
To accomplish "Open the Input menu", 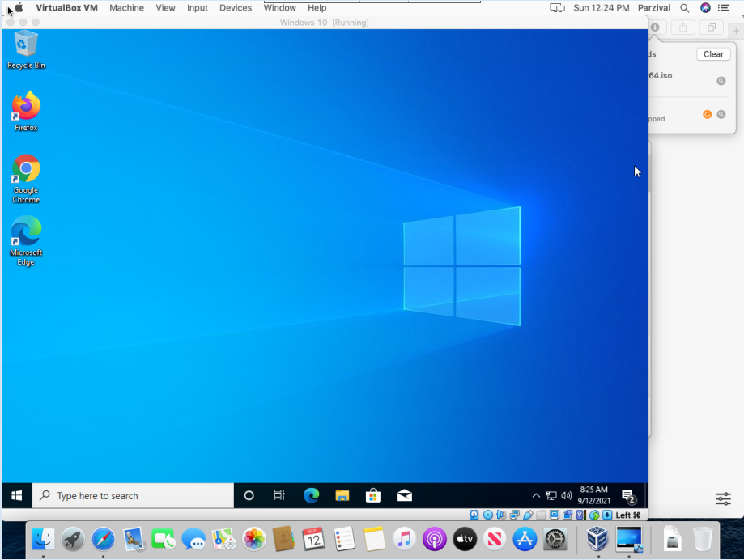I will [198, 7].
